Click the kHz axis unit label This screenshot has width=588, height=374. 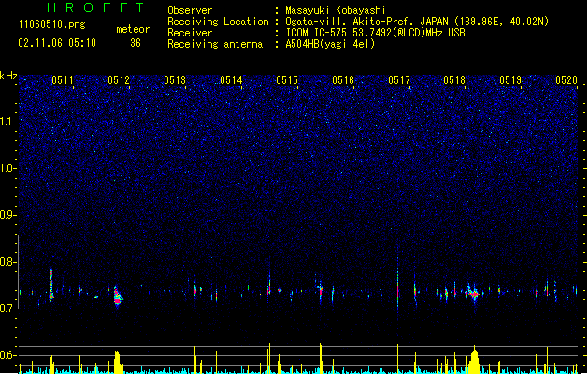(8, 76)
